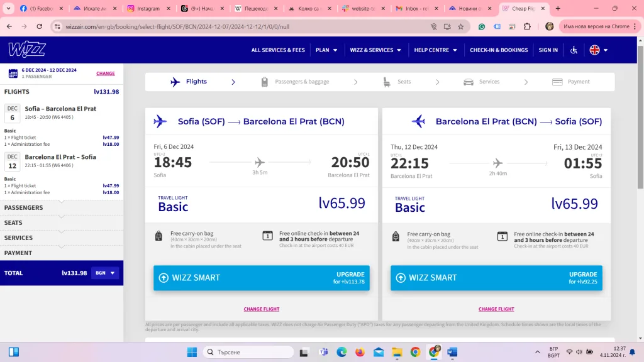Bookmark page with star icon
Image resolution: width=644 pixels, height=362 pixels.
pyautogui.click(x=461, y=26)
